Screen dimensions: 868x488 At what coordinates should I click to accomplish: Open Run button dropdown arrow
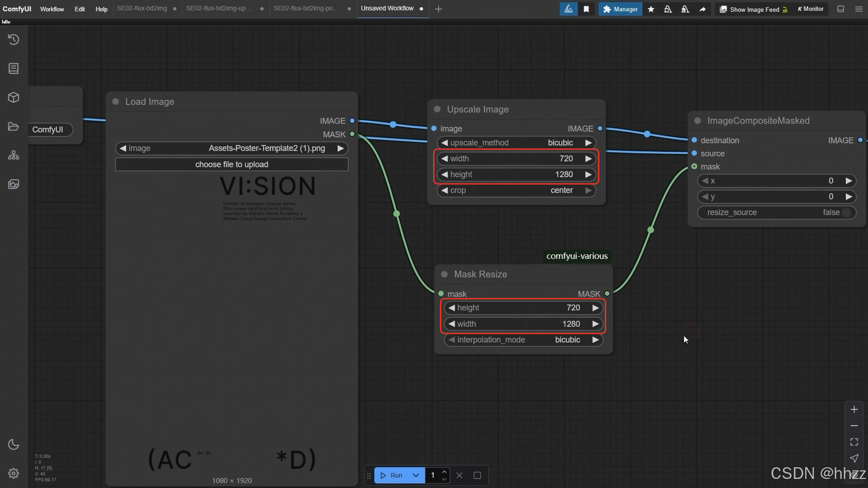416,475
